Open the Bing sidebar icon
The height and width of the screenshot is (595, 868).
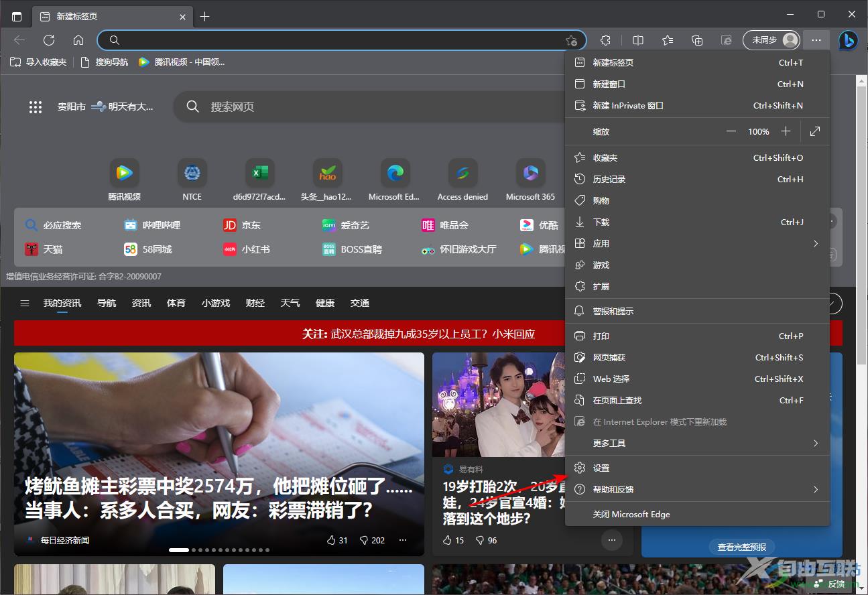848,40
